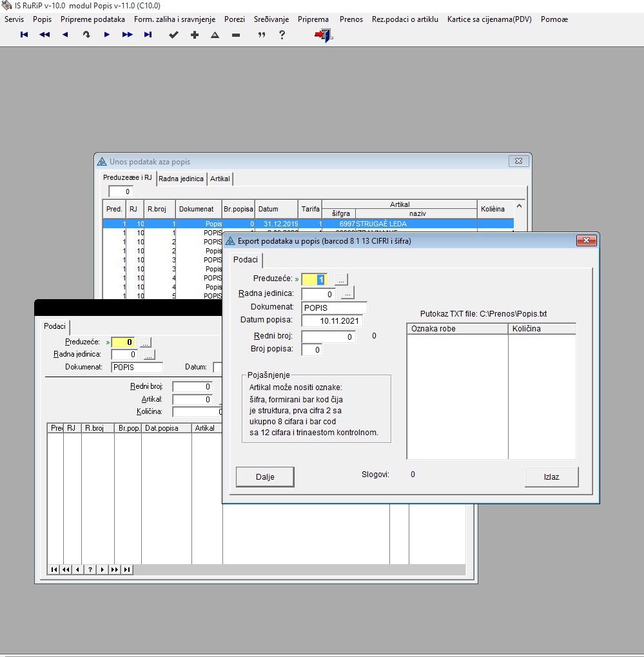The width and height of the screenshot is (644, 657).
Task: Switch to the Radna jedinica tab
Action: pos(181,179)
